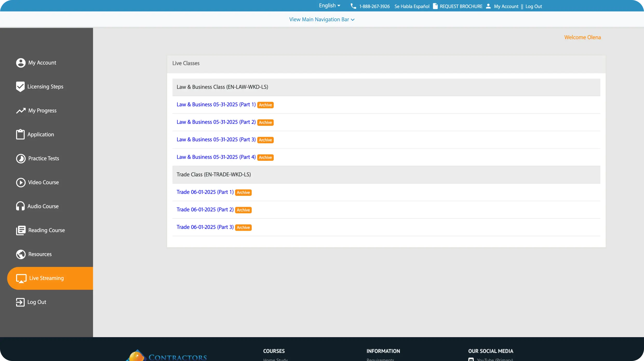This screenshot has width=644, height=361.
Task: Open Trade 06-01-2025 (Part 2) class
Action: pyautogui.click(x=205, y=210)
